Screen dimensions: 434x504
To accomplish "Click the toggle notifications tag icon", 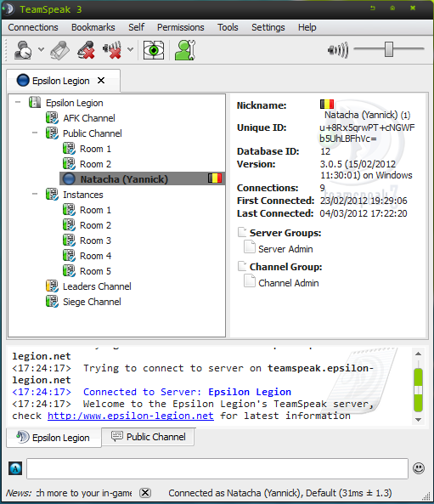I will [60, 50].
